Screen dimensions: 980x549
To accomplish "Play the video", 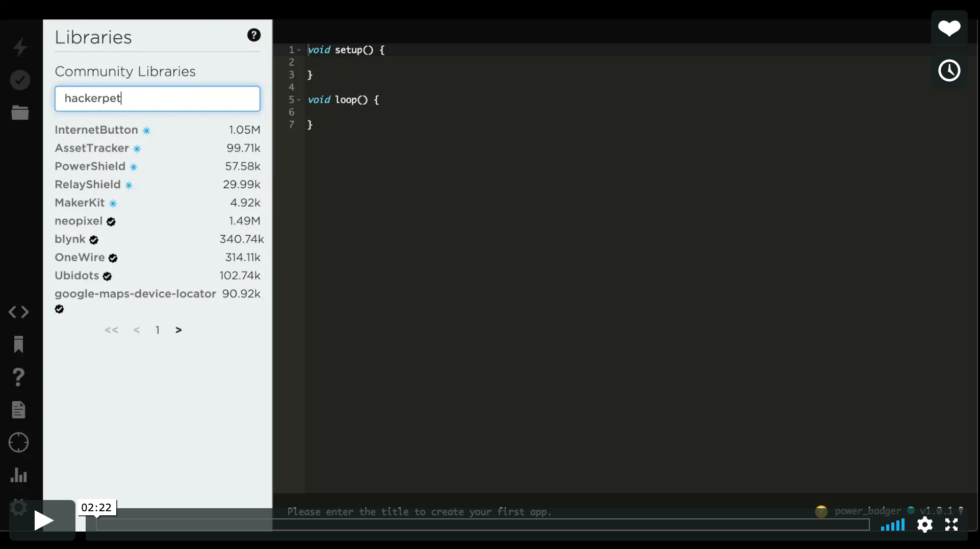I will [x=43, y=520].
